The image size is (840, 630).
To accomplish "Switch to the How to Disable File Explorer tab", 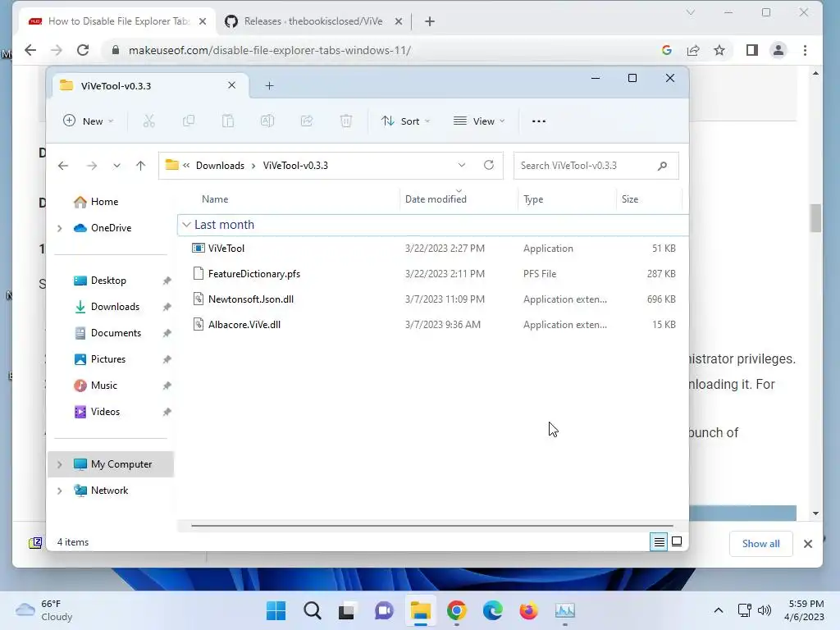I will 118,21.
